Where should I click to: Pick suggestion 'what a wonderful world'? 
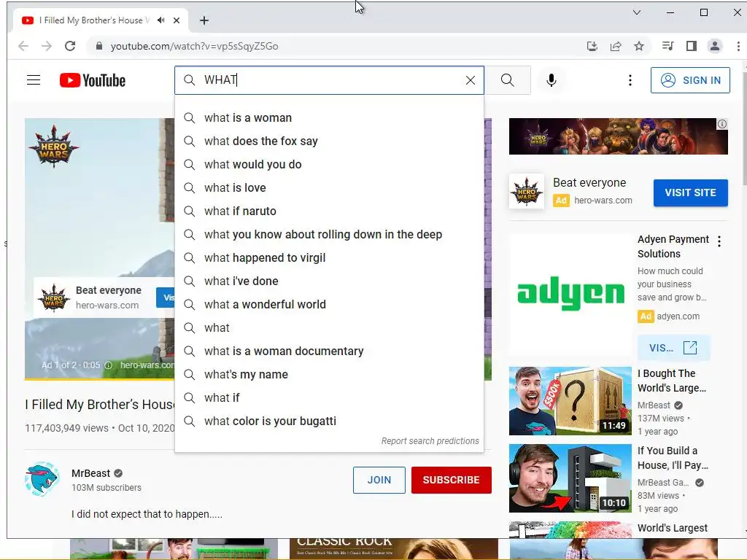(329, 304)
